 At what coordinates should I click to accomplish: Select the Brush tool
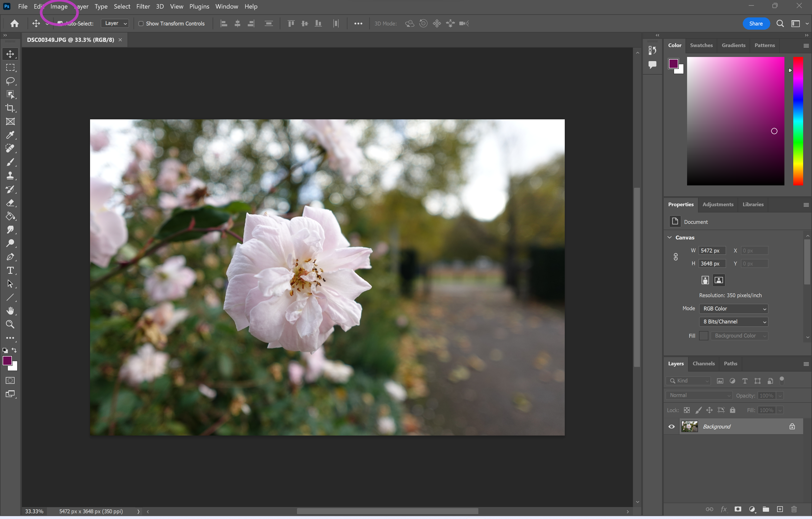coord(10,162)
